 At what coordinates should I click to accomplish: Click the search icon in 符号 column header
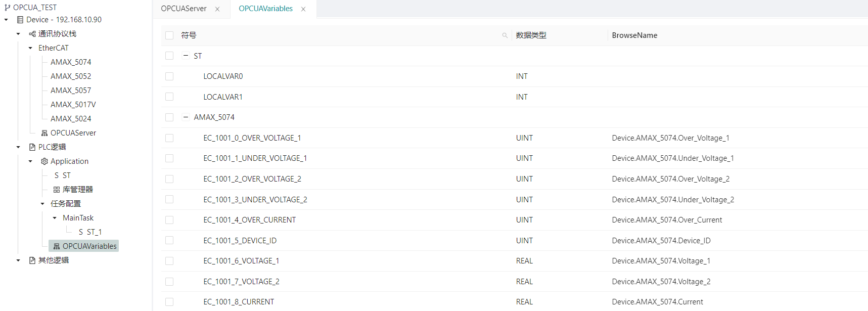click(505, 35)
